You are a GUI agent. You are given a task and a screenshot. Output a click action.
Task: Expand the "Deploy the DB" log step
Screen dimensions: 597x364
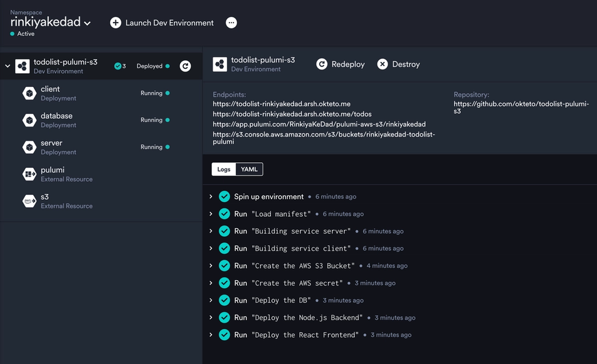coord(211,300)
